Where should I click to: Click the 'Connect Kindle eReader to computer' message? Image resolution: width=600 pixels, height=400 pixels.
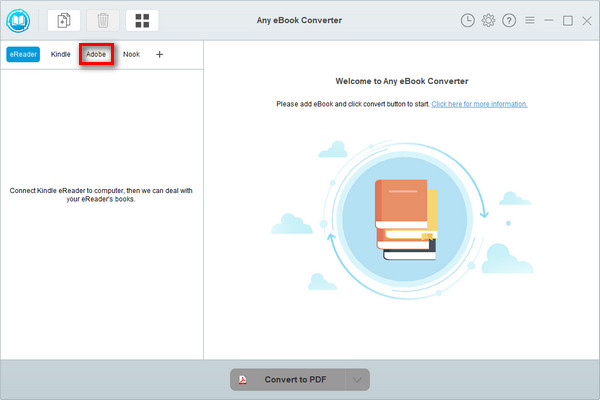coord(101,195)
